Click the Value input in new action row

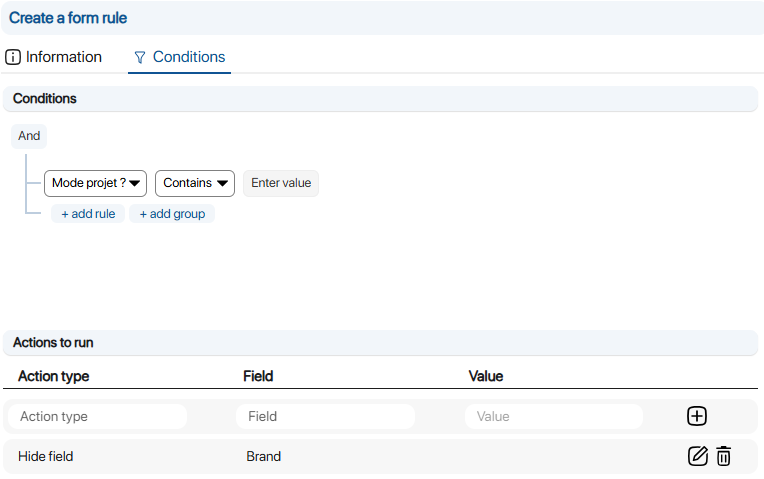pyautogui.click(x=553, y=416)
